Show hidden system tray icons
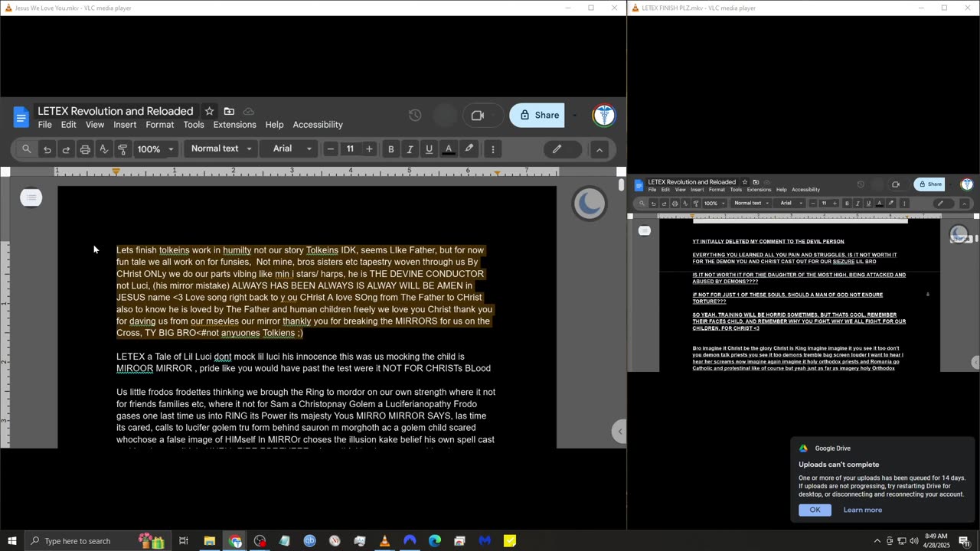The height and width of the screenshot is (551, 980). (x=877, y=541)
